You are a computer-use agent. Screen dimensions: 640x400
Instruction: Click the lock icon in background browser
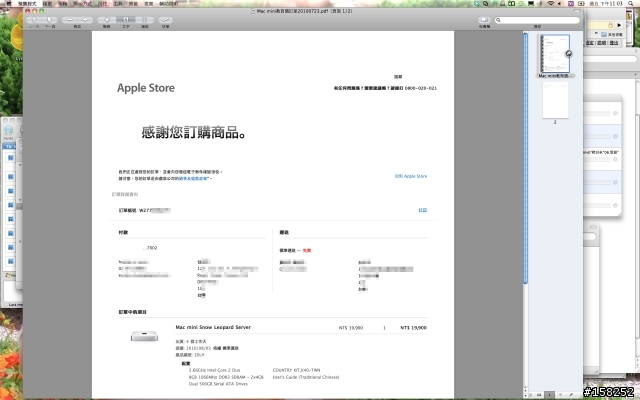pos(611,25)
